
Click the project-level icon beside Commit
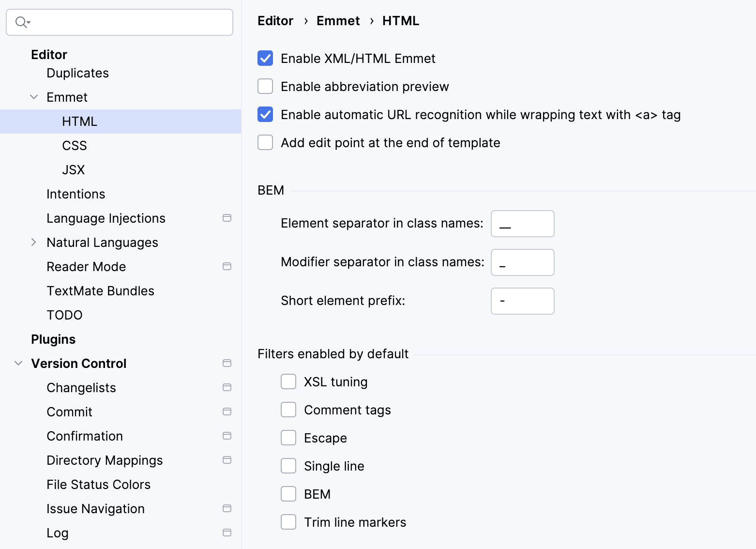[227, 412]
